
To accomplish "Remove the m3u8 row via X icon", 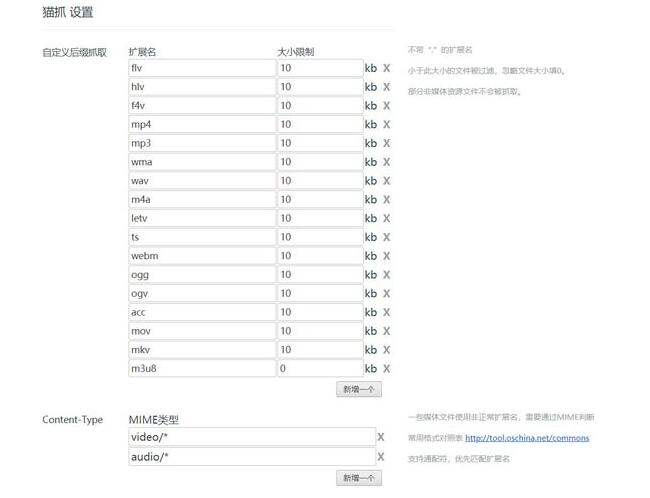I will 387,369.
